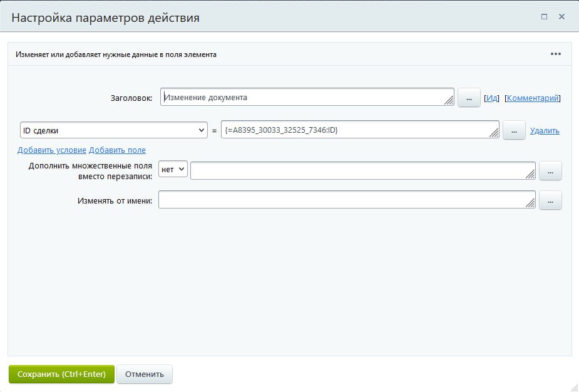Click Добавить условие link
The image size is (579, 392).
52,150
